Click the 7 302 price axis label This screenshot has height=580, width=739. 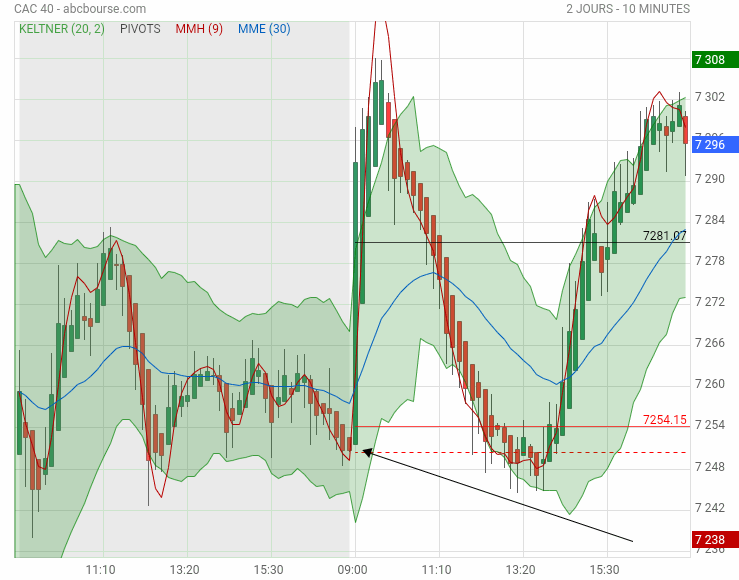coord(710,97)
